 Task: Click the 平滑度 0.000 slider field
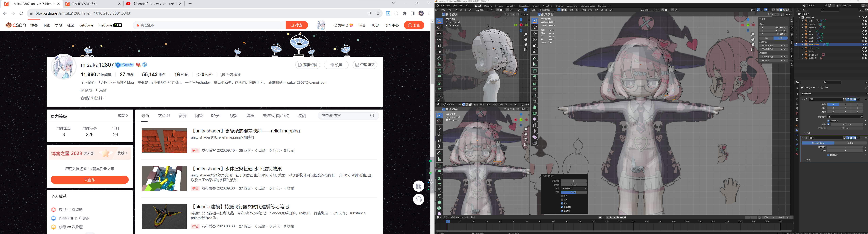click(574, 185)
